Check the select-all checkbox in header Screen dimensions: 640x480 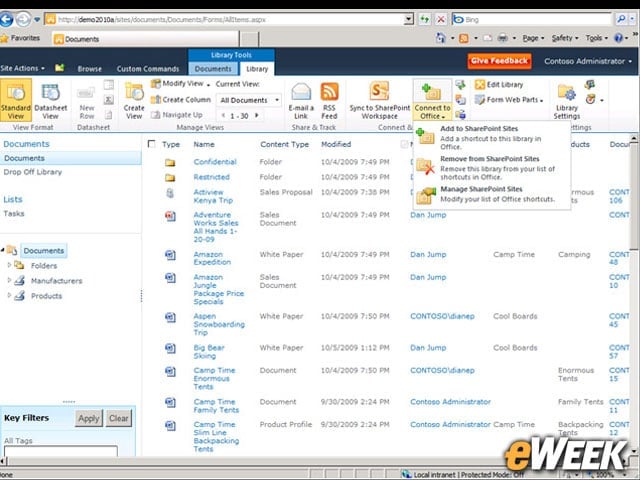(151, 144)
